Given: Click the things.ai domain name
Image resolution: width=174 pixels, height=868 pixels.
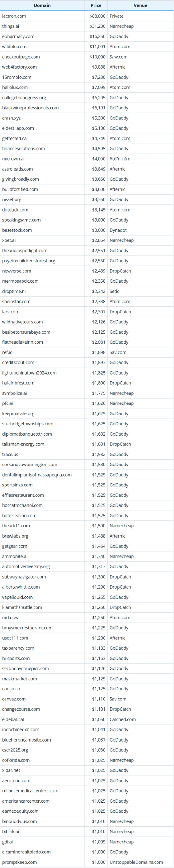Looking at the screenshot, I should tap(11, 26).
